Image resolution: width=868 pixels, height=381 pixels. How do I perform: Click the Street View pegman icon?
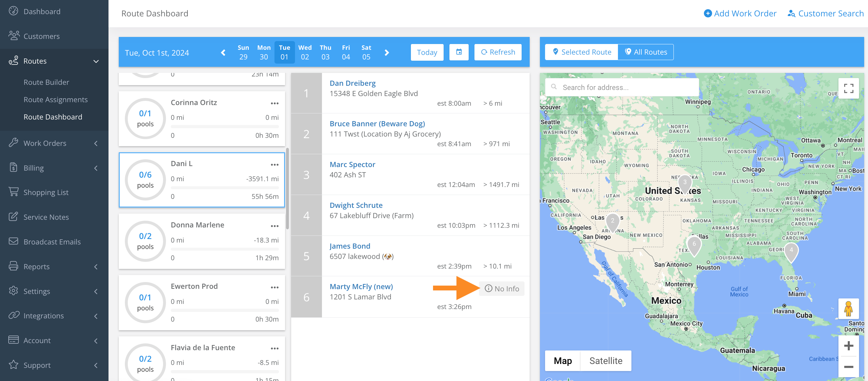pos(848,308)
